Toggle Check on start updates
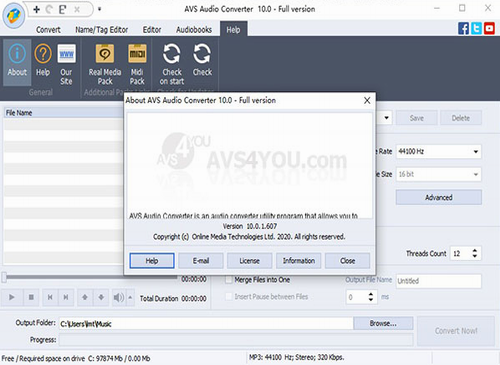 [x=172, y=64]
